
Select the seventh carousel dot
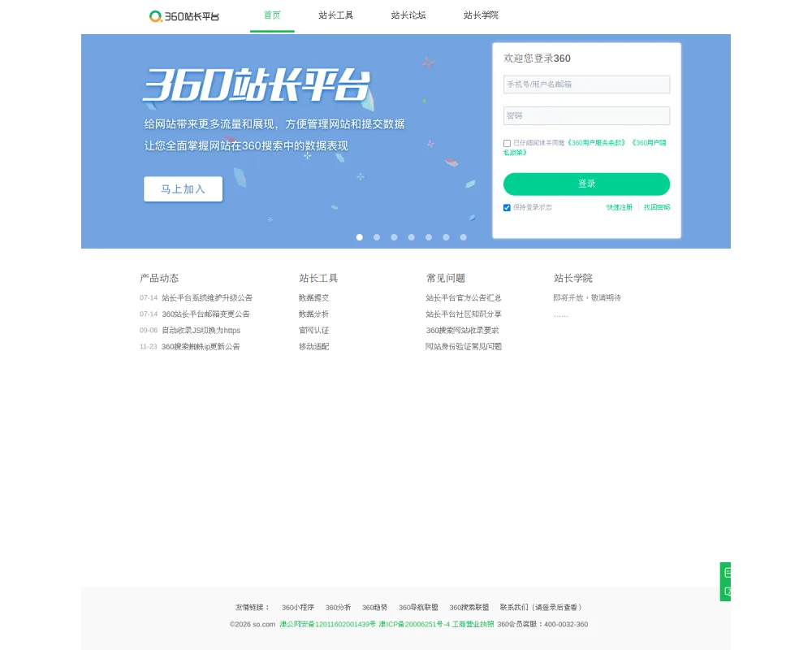point(464,237)
